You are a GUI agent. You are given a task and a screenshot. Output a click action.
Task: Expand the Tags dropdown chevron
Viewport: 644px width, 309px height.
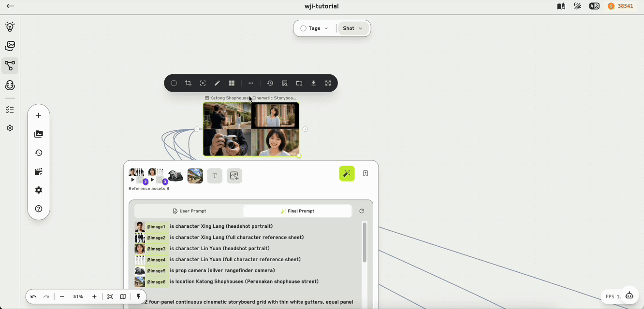(326, 28)
